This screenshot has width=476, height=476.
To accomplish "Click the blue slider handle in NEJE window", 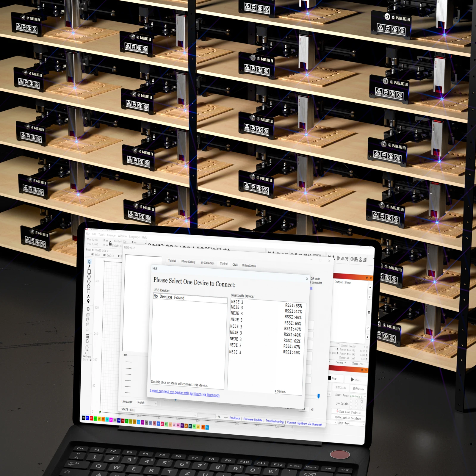I will [x=318, y=396].
